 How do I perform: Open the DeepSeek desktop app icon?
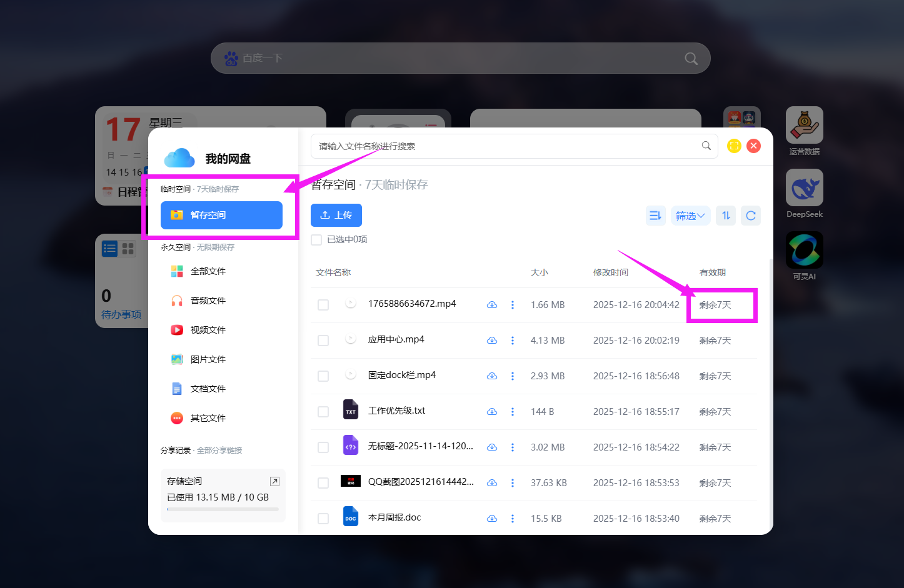804,188
